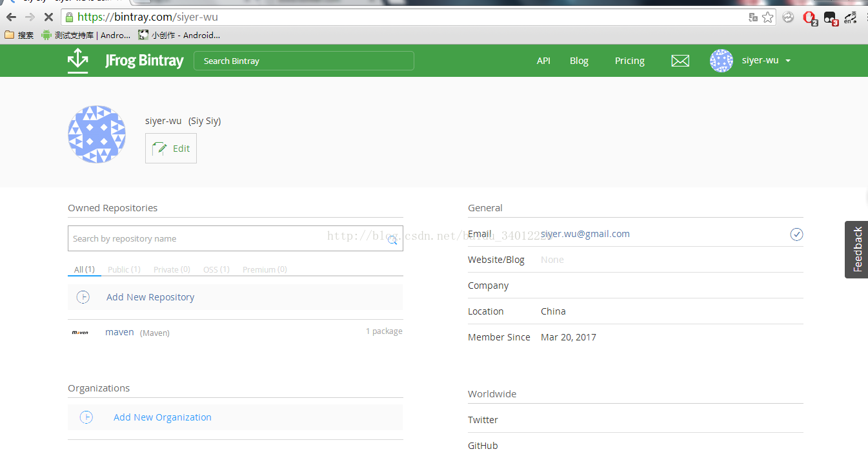Screen dimensions: 868x458
Task: Click the translate page icon in address bar
Action: (752, 17)
